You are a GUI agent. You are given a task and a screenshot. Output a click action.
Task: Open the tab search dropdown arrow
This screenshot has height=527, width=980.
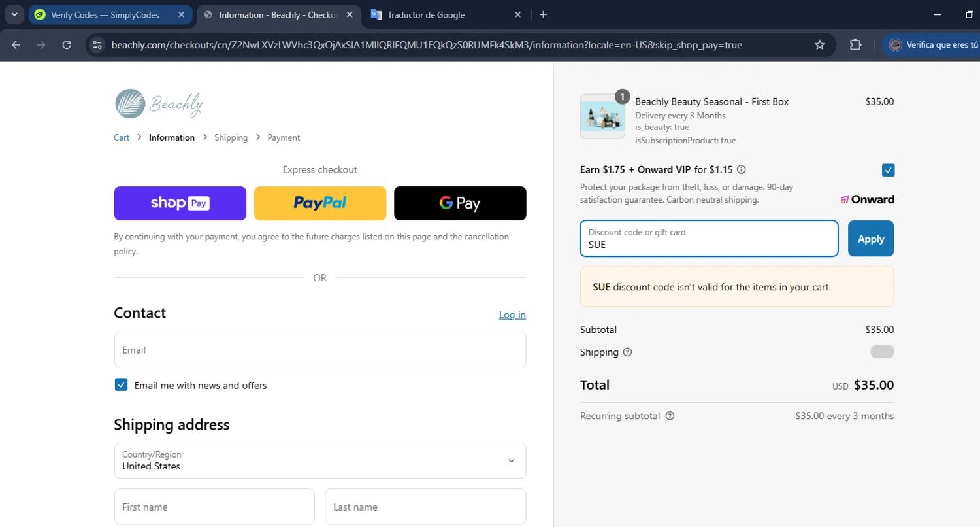(x=14, y=14)
